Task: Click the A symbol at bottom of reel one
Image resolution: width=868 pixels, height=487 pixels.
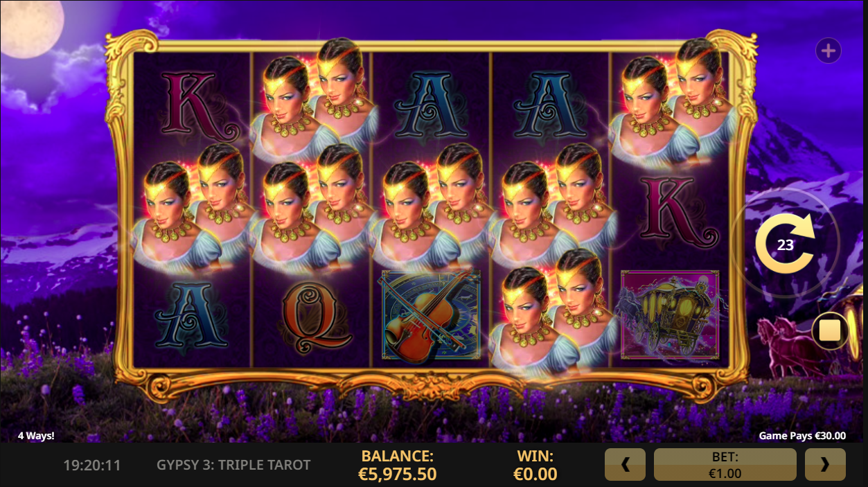Action: point(192,317)
